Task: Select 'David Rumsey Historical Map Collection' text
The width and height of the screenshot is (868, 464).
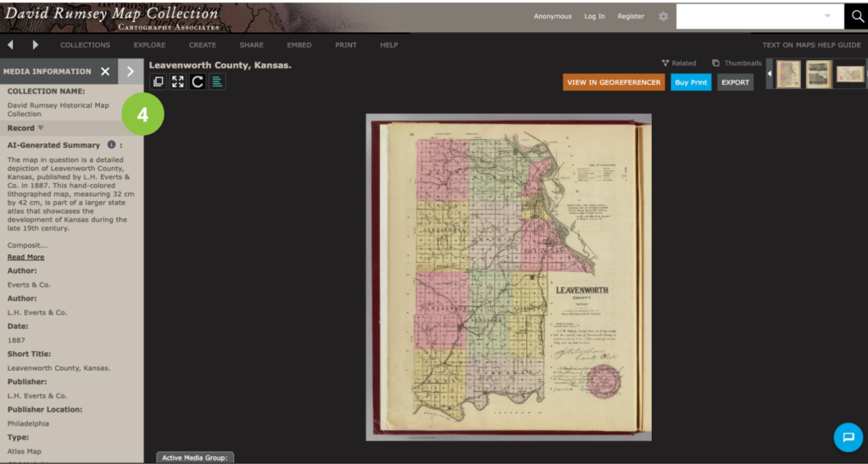Action: coord(58,109)
